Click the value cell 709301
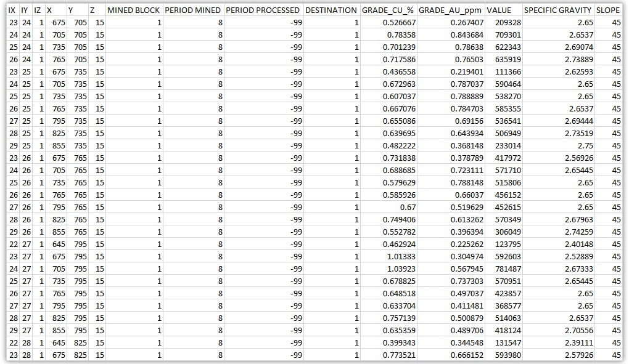The image size is (629, 364). pos(503,35)
